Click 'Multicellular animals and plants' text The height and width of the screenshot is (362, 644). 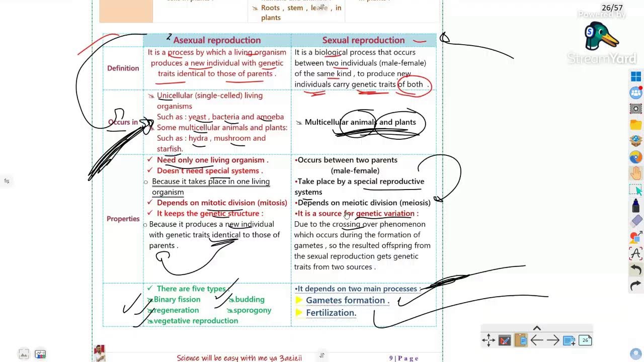360,122
